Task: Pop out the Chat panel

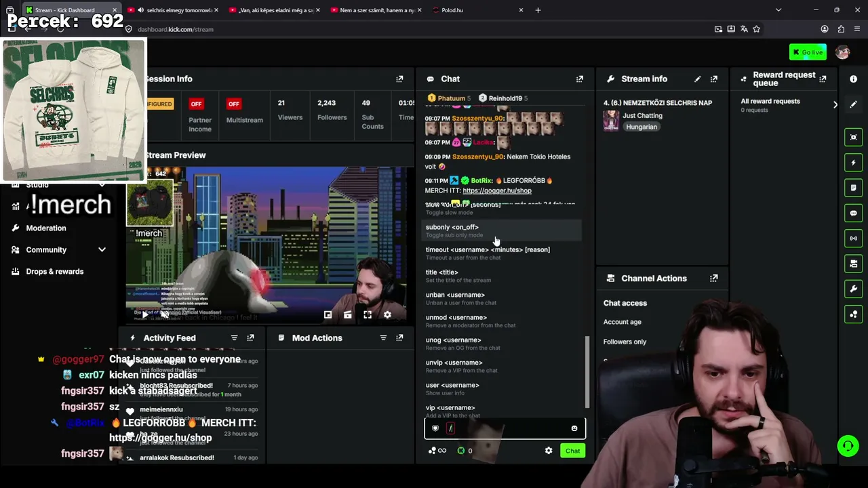Action: point(580,79)
